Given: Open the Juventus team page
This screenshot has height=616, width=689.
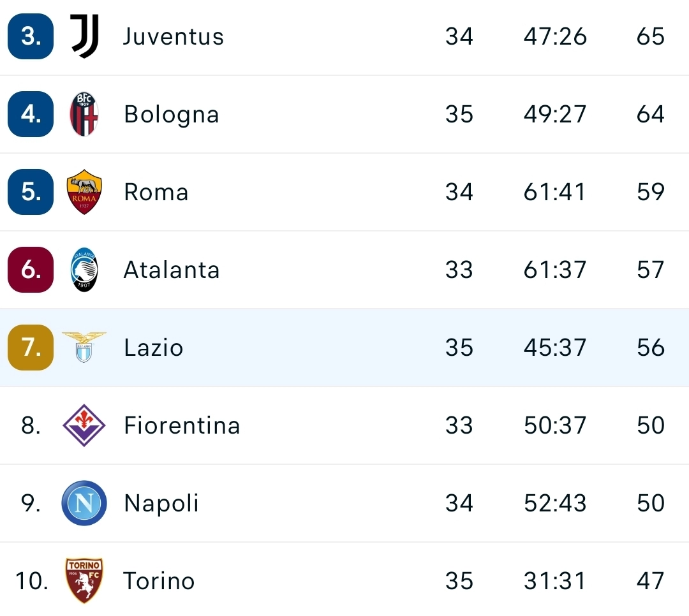Looking at the screenshot, I should pyautogui.click(x=173, y=36).
